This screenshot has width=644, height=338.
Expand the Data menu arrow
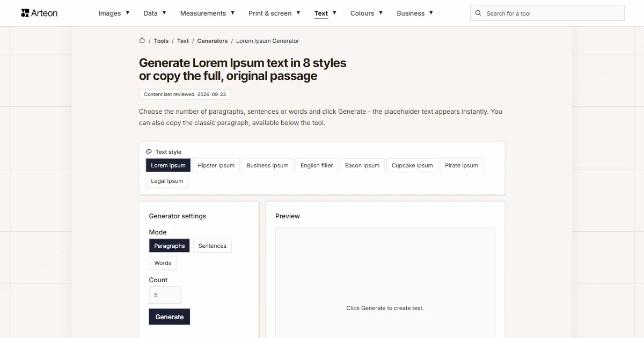tap(164, 13)
